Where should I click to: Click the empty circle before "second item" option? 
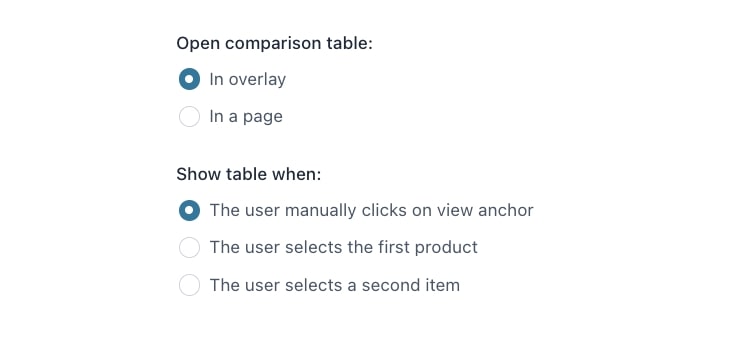(x=189, y=285)
